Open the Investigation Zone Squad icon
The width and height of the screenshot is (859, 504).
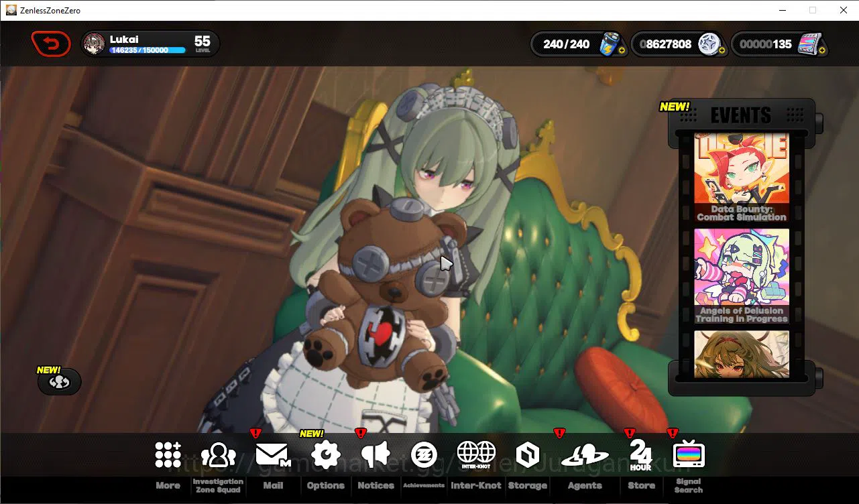(218, 455)
